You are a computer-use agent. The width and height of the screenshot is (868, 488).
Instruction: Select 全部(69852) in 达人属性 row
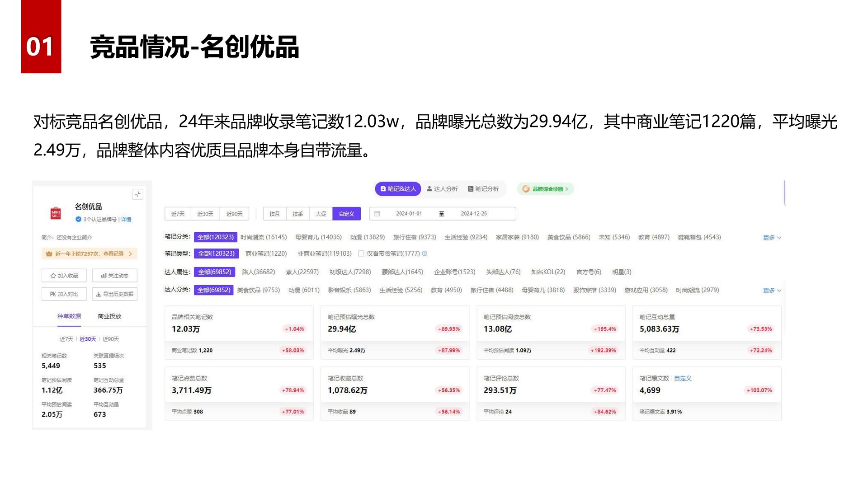[214, 272]
